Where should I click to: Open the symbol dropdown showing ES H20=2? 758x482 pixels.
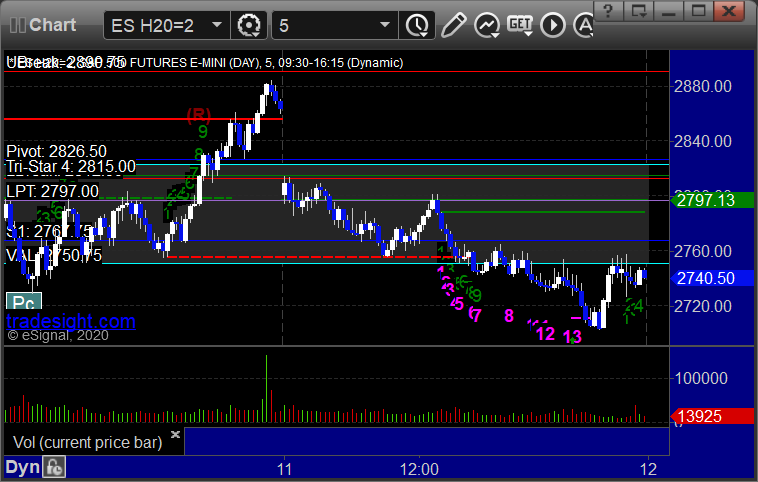click(166, 25)
